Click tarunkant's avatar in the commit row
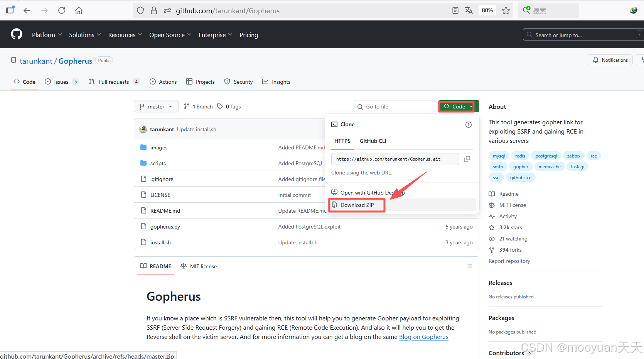The width and height of the screenshot is (644, 359). pyautogui.click(x=143, y=129)
